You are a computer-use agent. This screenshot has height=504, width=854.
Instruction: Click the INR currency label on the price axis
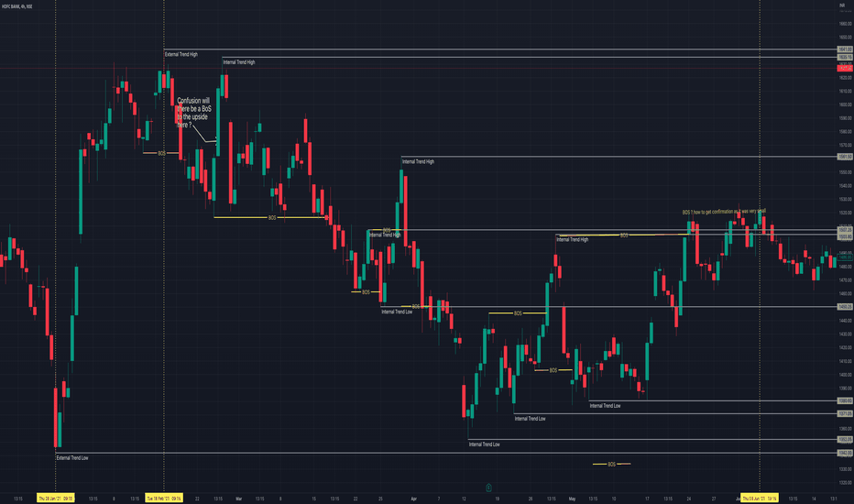click(x=842, y=5)
